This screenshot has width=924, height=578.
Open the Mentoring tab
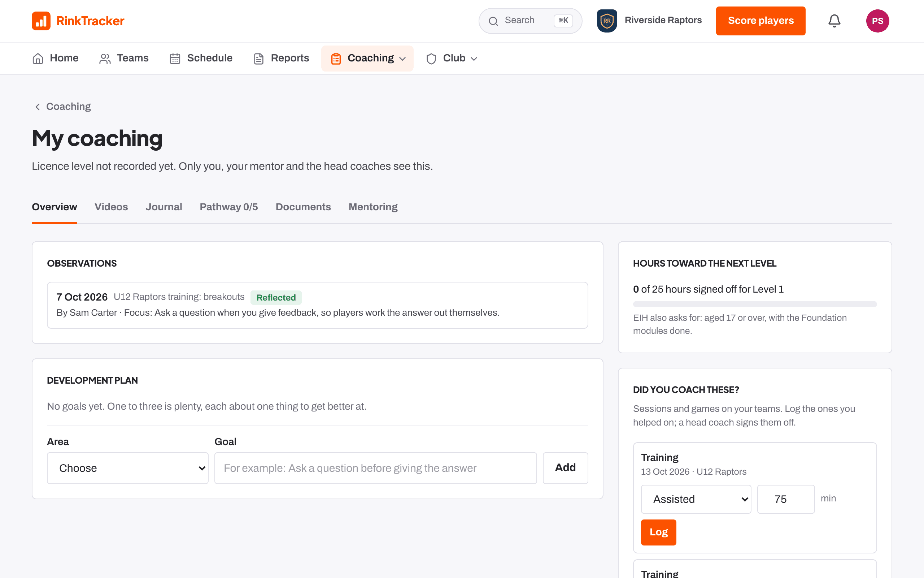tap(373, 207)
